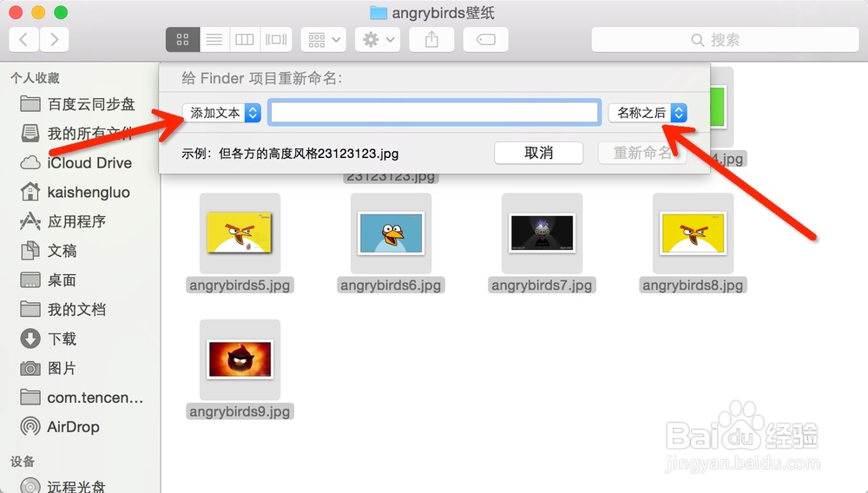The width and height of the screenshot is (868, 493).
Task: Click the Edit Tags toolbar button
Action: point(485,39)
